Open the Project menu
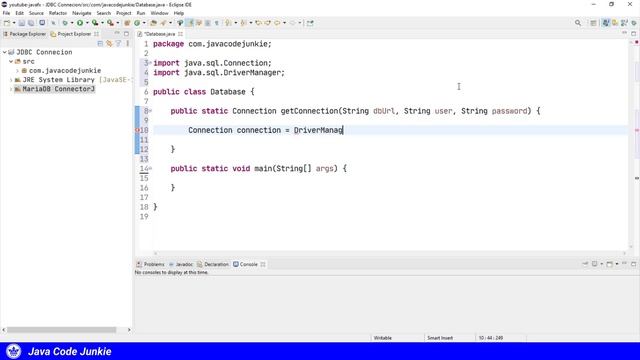 click(x=124, y=13)
